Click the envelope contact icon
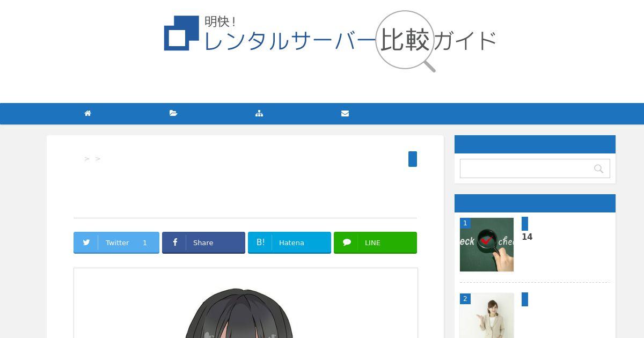644x338 pixels. coord(345,113)
